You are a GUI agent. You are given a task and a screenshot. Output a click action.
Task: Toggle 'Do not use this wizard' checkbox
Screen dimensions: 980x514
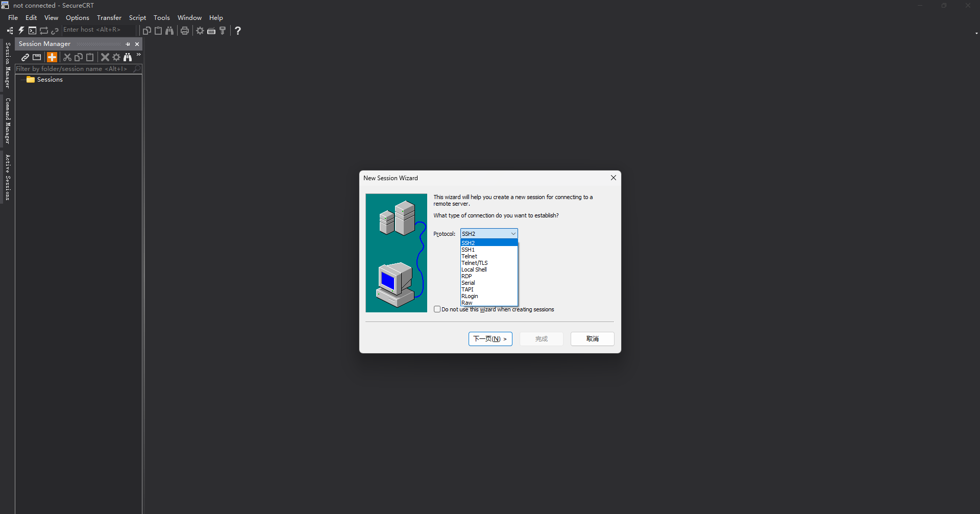click(437, 309)
